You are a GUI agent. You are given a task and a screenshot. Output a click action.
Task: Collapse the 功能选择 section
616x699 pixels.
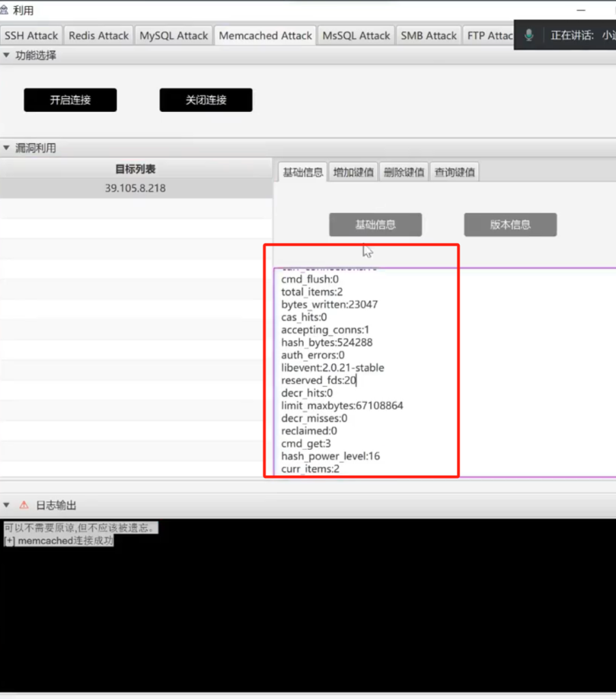pos(6,55)
